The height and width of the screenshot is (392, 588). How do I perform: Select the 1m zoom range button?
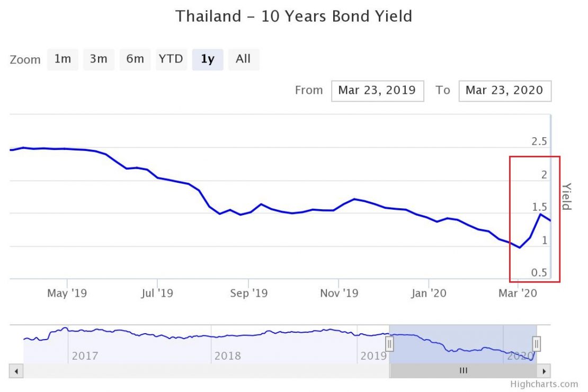[x=63, y=59]
